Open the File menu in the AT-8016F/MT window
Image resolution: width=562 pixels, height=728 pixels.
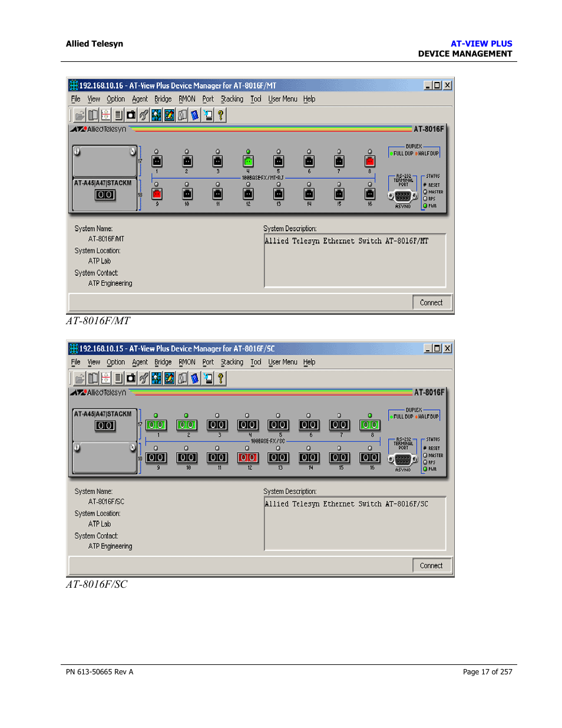[x=76, y=99]
